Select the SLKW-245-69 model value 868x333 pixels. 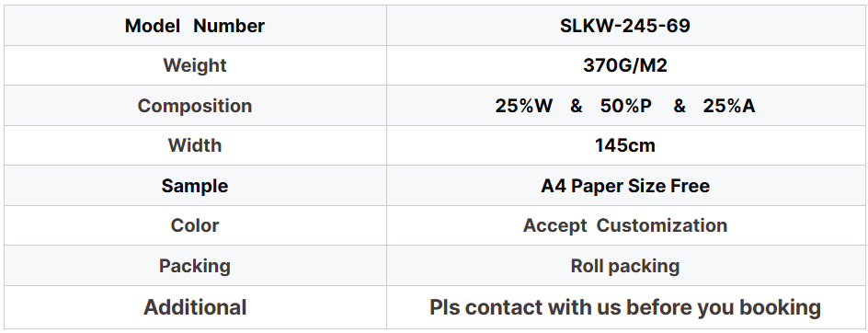pos(625,26)
